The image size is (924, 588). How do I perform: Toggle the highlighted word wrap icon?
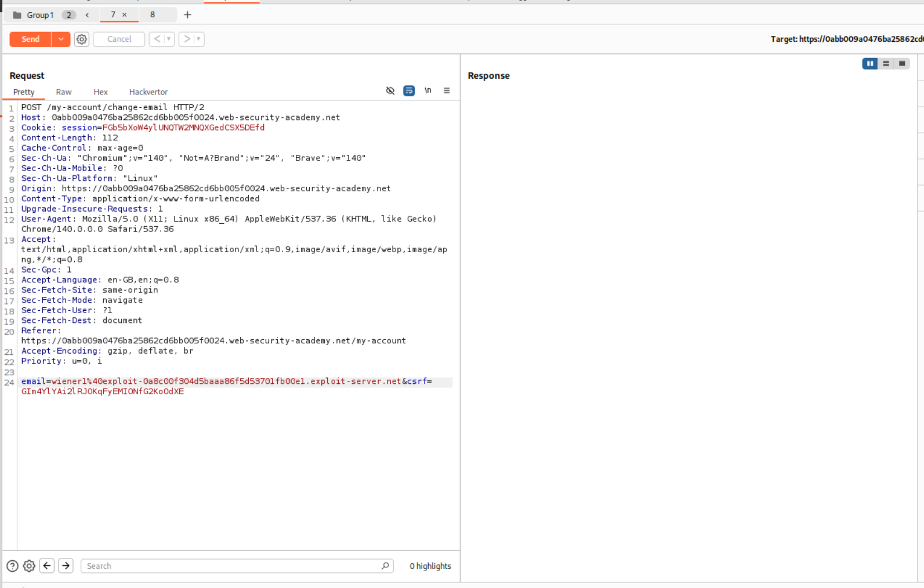point(409,90)
